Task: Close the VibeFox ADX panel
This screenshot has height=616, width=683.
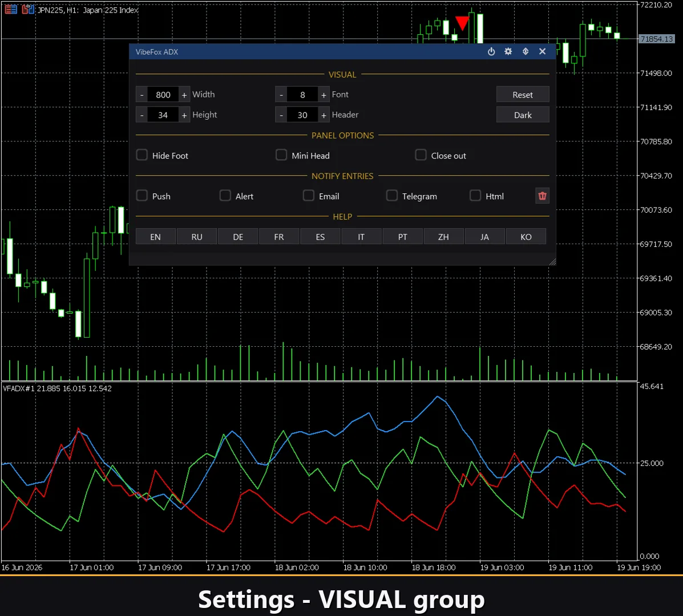Action: coord(542,51)
